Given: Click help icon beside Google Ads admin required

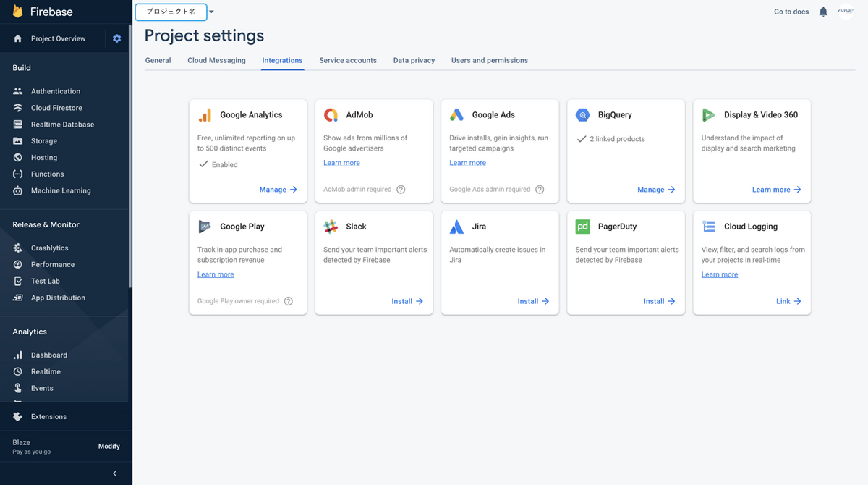Looking at the screenshot, I should pos(539,190).
